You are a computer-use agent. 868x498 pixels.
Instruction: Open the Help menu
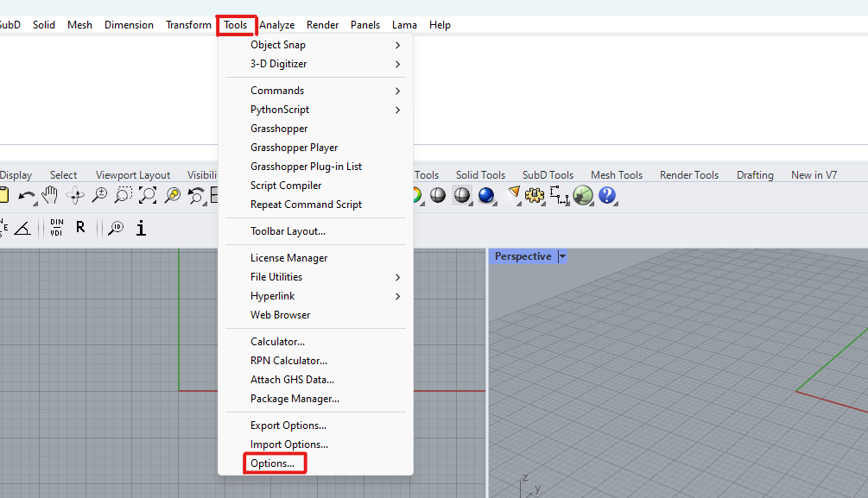[440, 25]
